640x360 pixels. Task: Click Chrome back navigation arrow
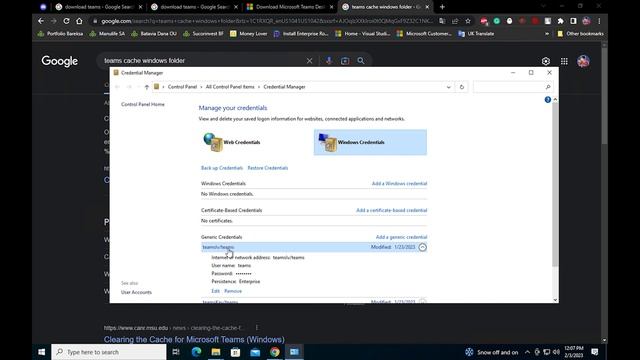point(41,21)
